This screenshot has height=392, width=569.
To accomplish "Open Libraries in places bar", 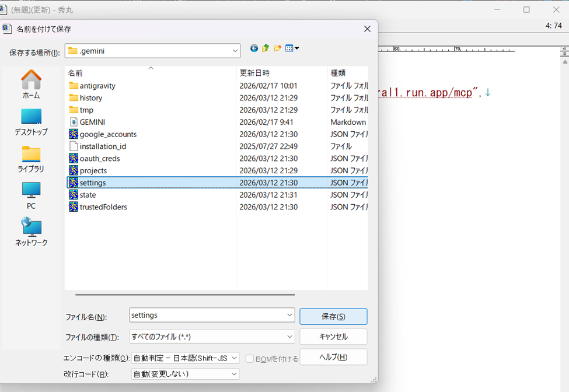I will (x=31, y=159).
